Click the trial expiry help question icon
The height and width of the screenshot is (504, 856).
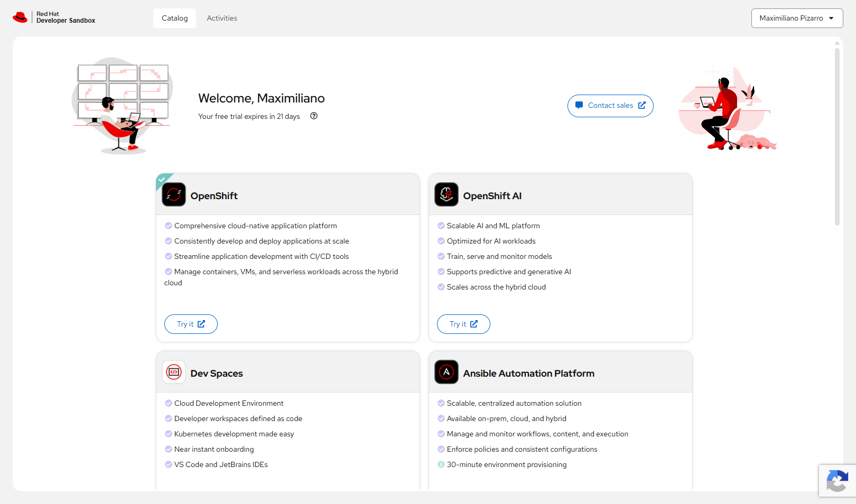(x=314, y=116)
